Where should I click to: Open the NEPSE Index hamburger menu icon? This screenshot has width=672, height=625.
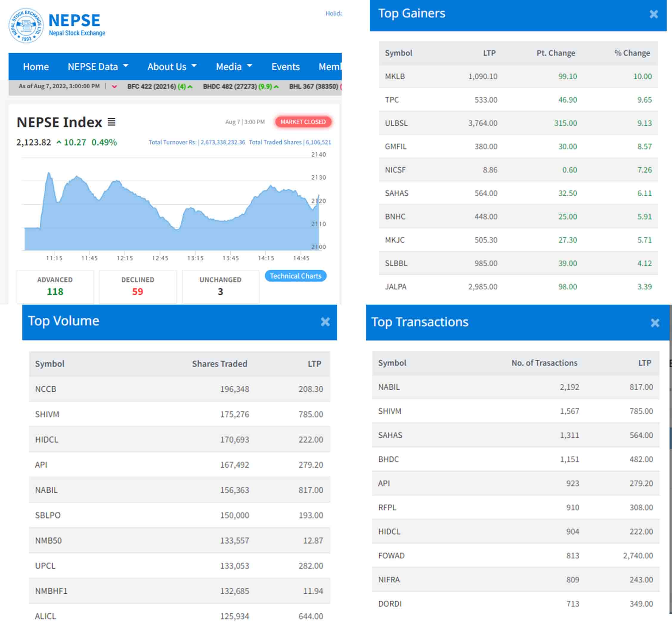coord(112,122)
